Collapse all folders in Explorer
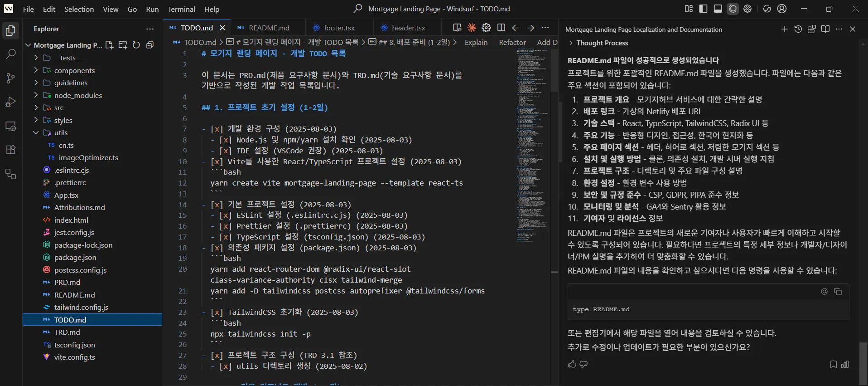The image size is (868, 386). (150, 45)
